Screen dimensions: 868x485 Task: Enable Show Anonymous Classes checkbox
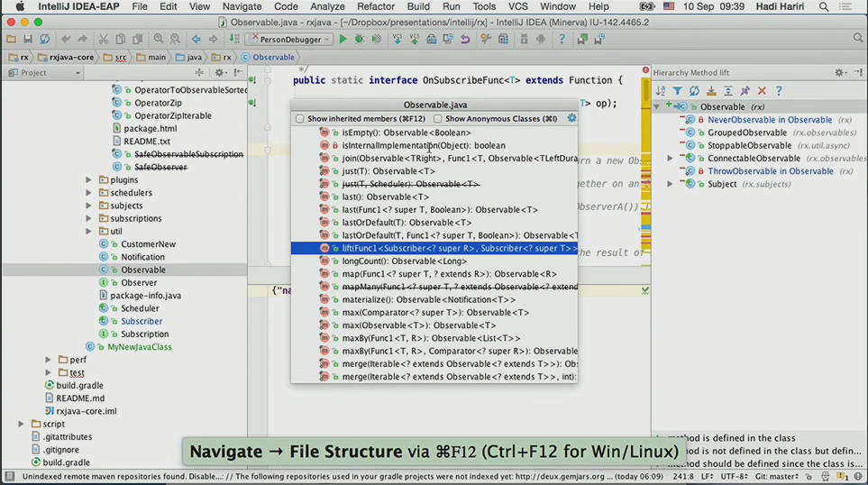[x=438, y=118]
